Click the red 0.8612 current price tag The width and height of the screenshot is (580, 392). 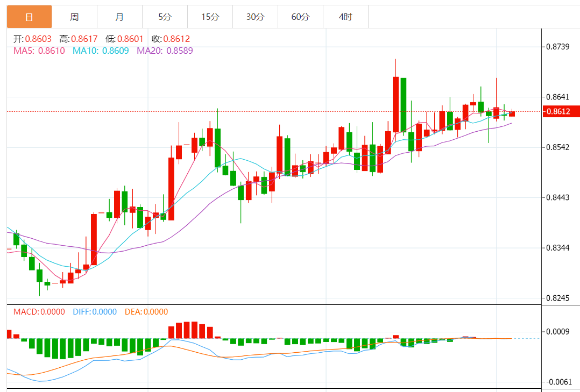561,111
